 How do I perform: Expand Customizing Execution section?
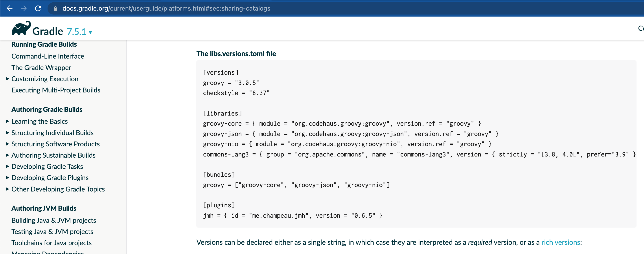[x=7, y=79]
